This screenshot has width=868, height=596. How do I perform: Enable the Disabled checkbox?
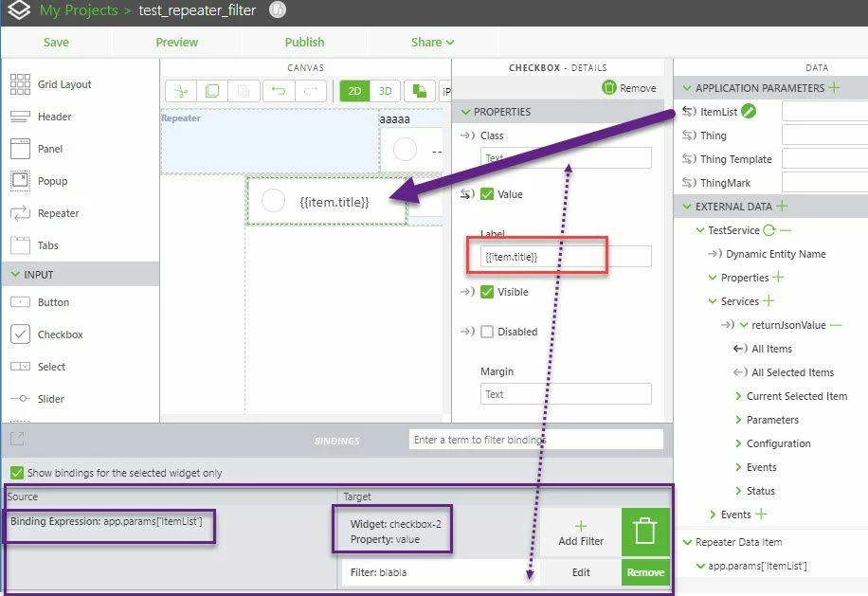coord(487,332)
